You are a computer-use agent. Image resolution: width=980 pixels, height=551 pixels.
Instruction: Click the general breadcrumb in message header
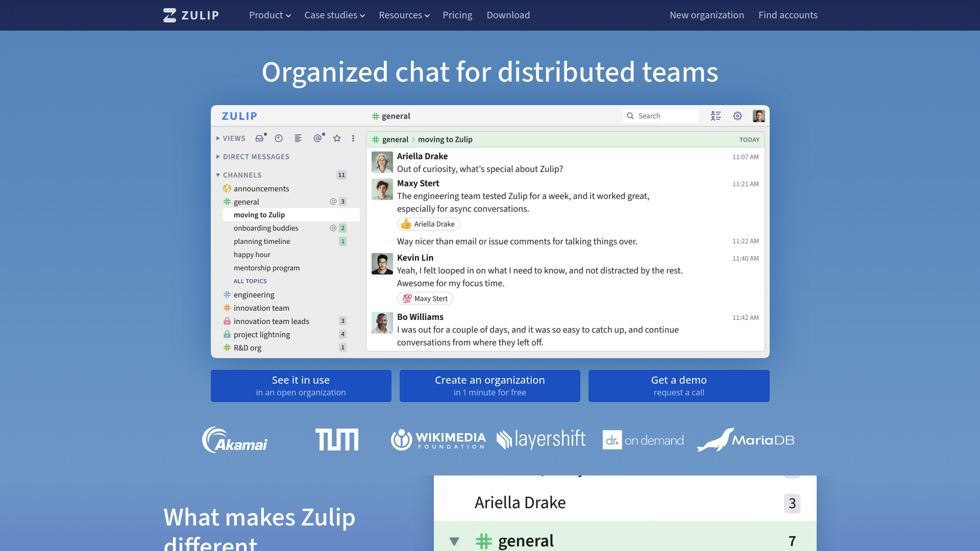point(395,139)
